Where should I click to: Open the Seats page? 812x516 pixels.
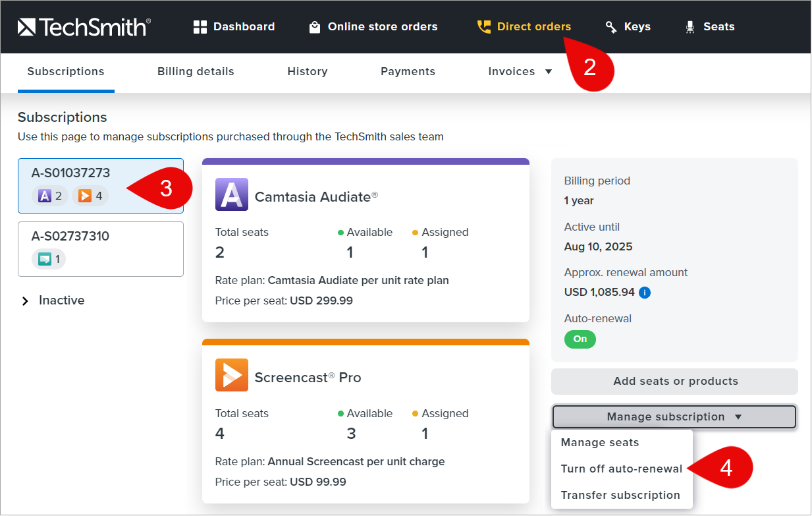point(709,27)
